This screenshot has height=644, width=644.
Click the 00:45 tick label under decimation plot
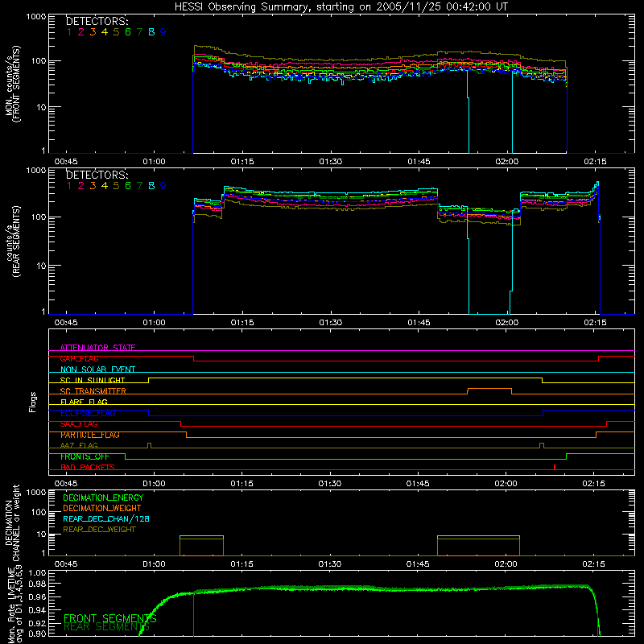tap(66, 564)
